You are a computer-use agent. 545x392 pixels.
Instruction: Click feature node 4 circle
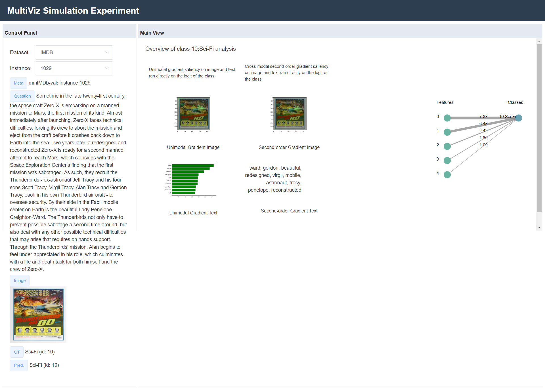point(447,175)
